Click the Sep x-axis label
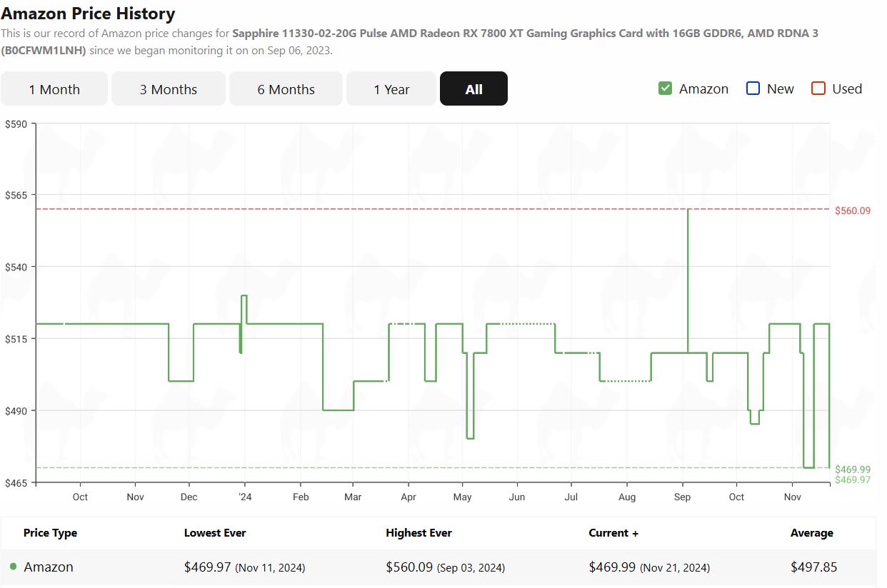 (x=682, y=497)
